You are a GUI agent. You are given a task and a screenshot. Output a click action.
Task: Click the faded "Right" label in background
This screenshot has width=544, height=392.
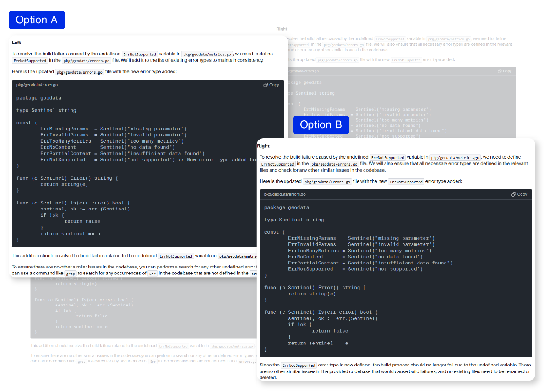[282, 29]
